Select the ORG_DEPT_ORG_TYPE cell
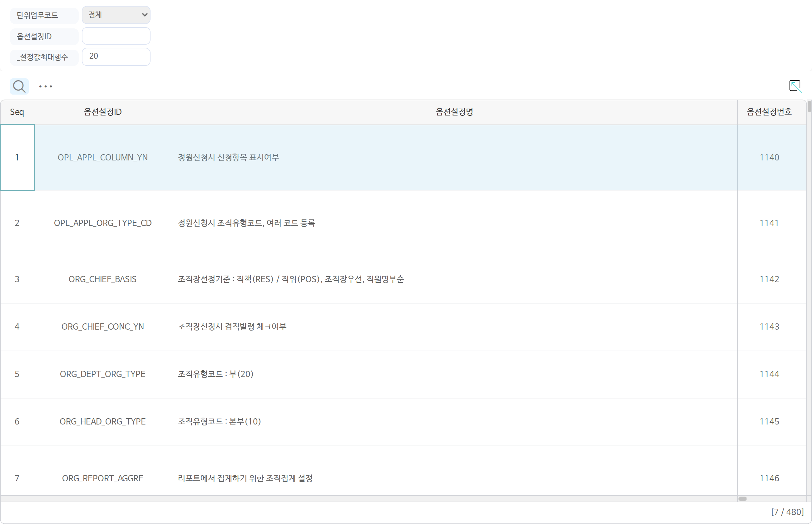Screen dimensions: 812x530 click(103, 374)
